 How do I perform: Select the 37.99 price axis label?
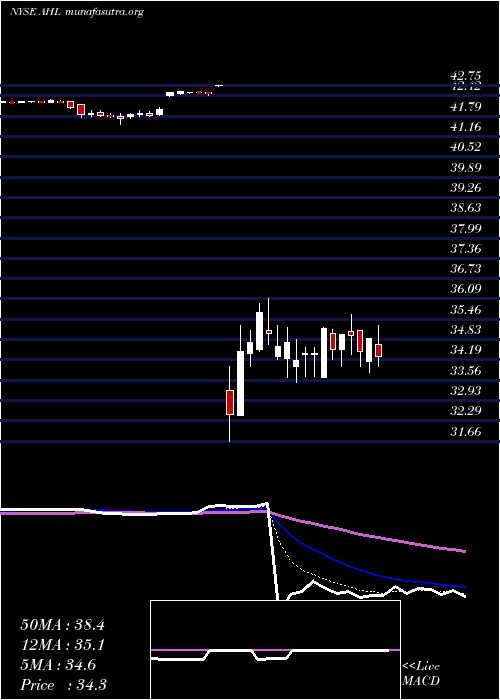click(466, 229)
